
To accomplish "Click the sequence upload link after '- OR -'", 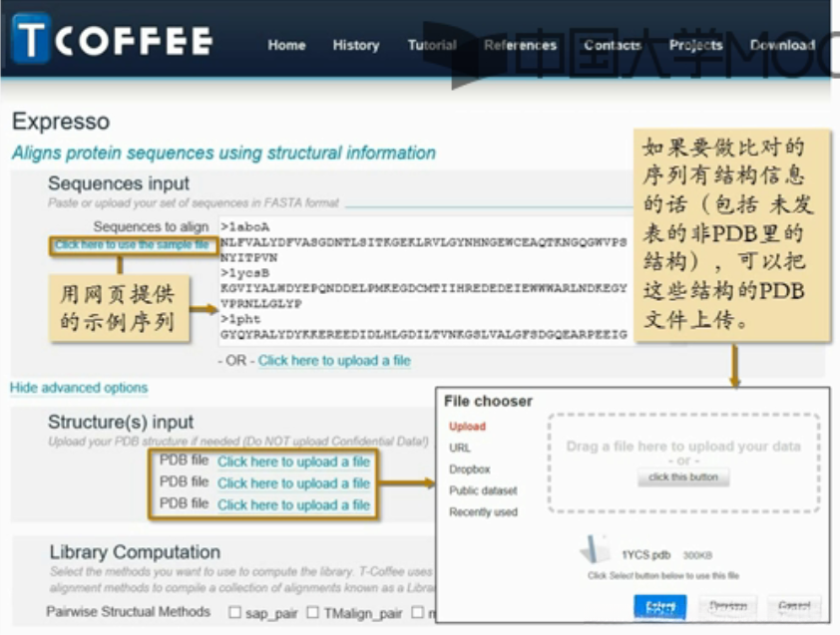I will [x=334, y=360].
